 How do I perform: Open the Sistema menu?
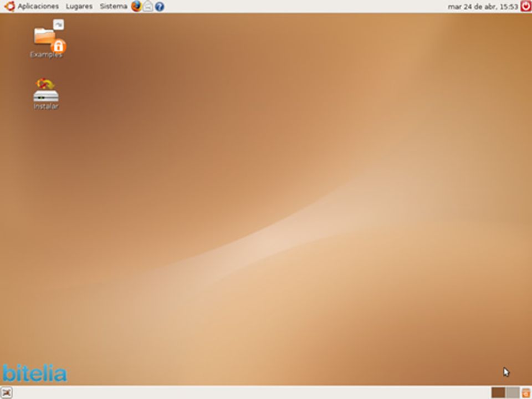[x=113, y=6]
